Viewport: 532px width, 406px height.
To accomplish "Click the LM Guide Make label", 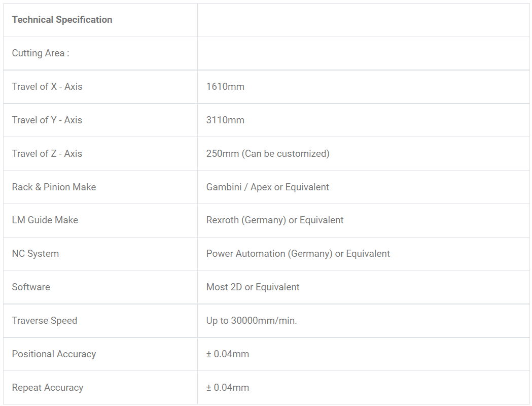I will [x=45, y=220].
